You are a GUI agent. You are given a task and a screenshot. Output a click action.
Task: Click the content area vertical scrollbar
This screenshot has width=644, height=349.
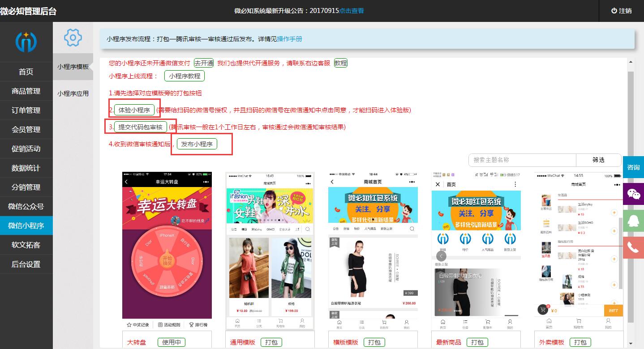[x=631, y=197]
